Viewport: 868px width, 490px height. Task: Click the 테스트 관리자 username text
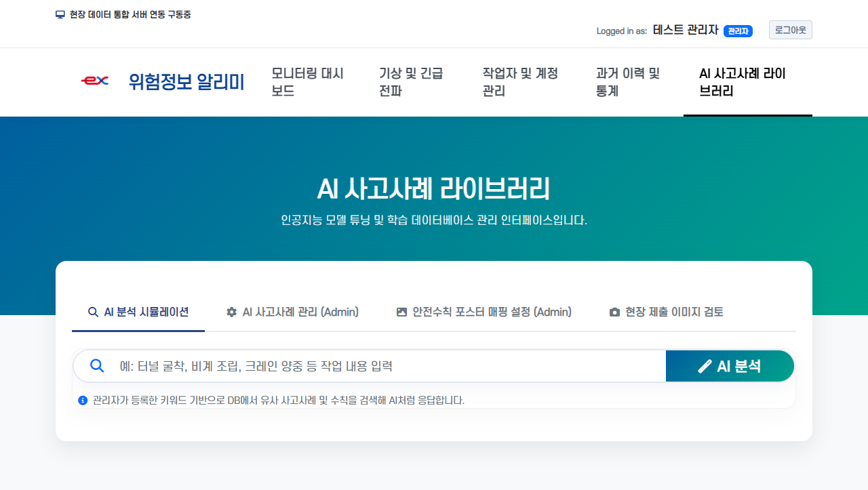(686, 30)
